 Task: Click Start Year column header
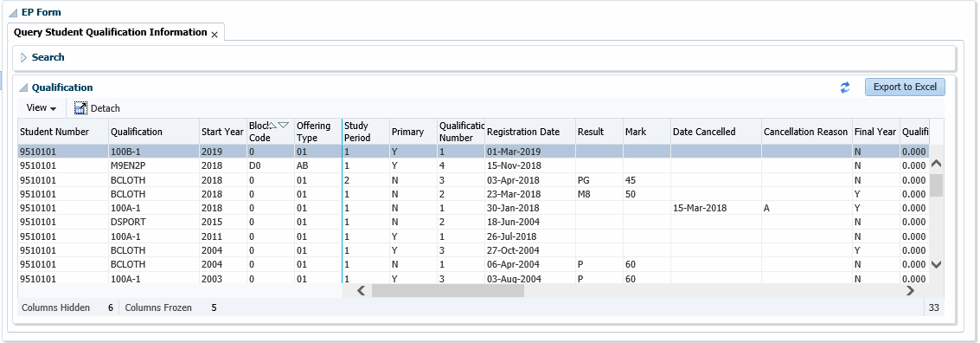[x=222, y=132]
